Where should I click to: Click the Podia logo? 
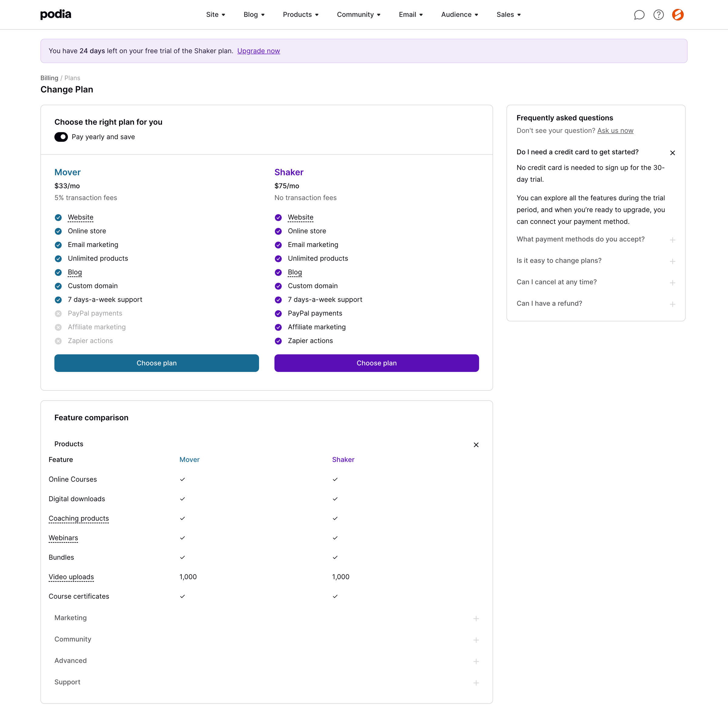56,14
